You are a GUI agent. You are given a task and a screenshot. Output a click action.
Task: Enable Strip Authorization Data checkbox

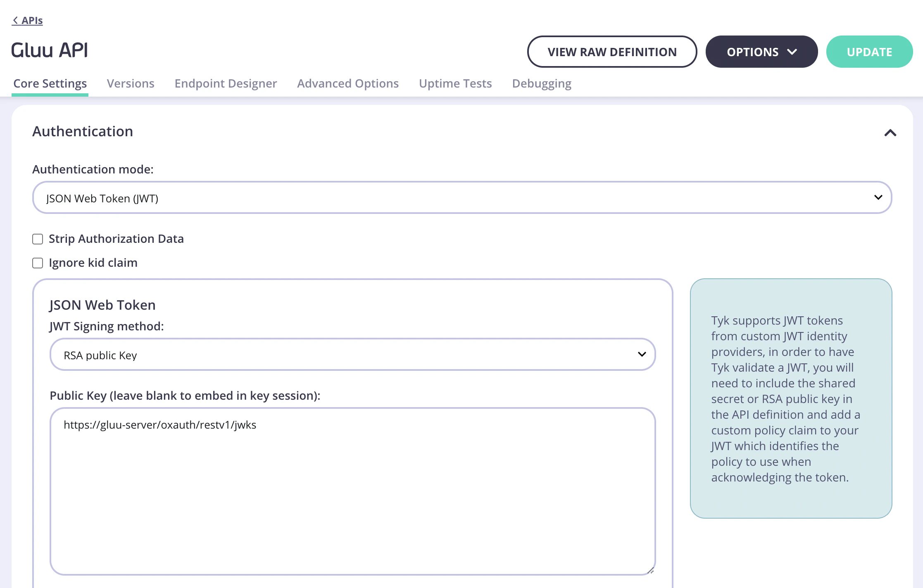pos(38,239)
